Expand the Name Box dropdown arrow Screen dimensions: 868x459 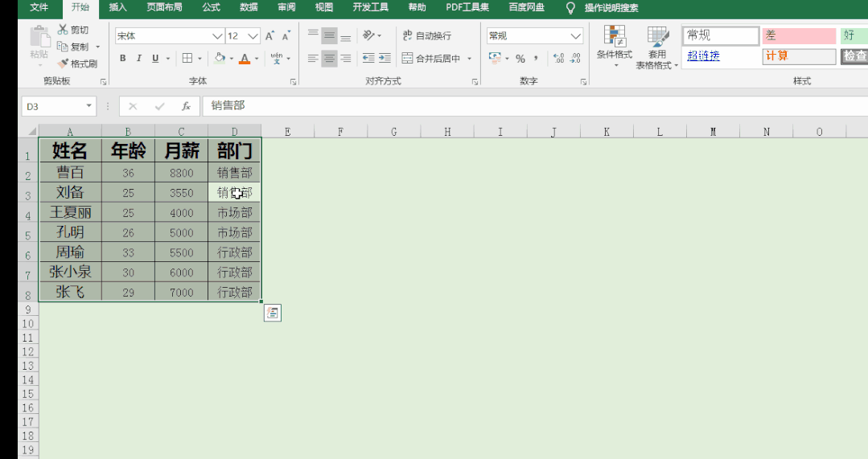point(88,105)
